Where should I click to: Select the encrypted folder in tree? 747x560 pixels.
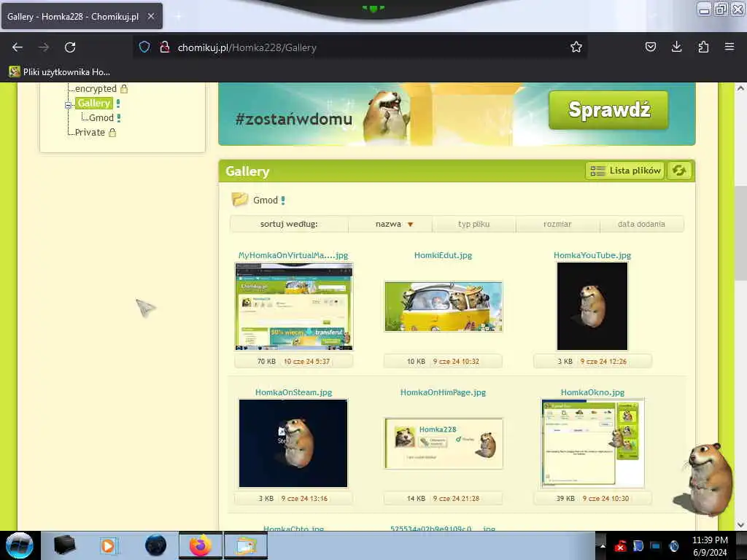pos(96,88)
